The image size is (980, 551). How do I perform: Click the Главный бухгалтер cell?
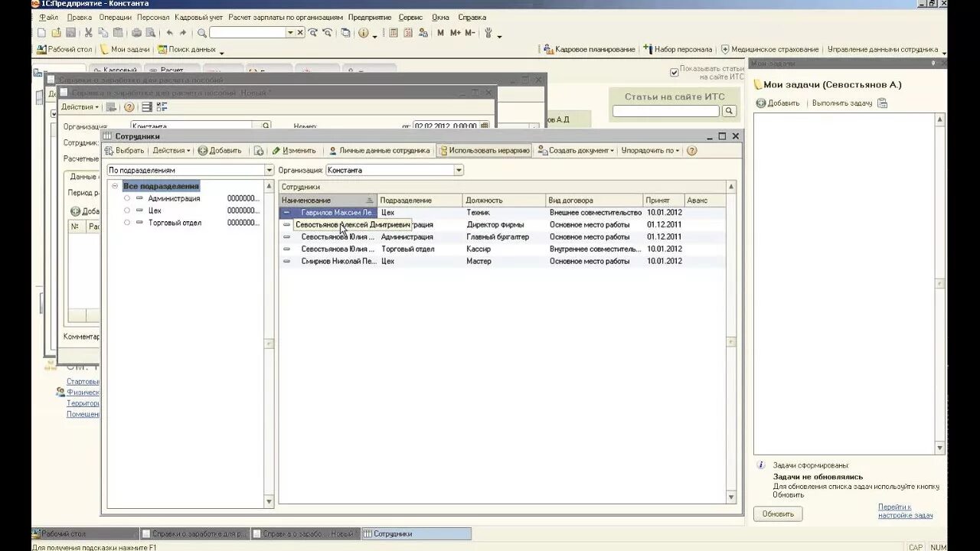pos(505,236)
